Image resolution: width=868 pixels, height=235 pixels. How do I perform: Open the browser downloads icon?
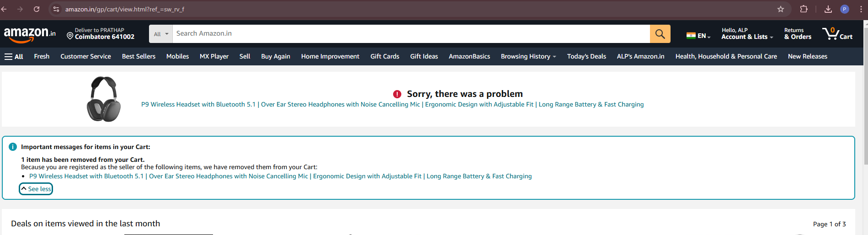pyautogui.click(x=828, y=9)
